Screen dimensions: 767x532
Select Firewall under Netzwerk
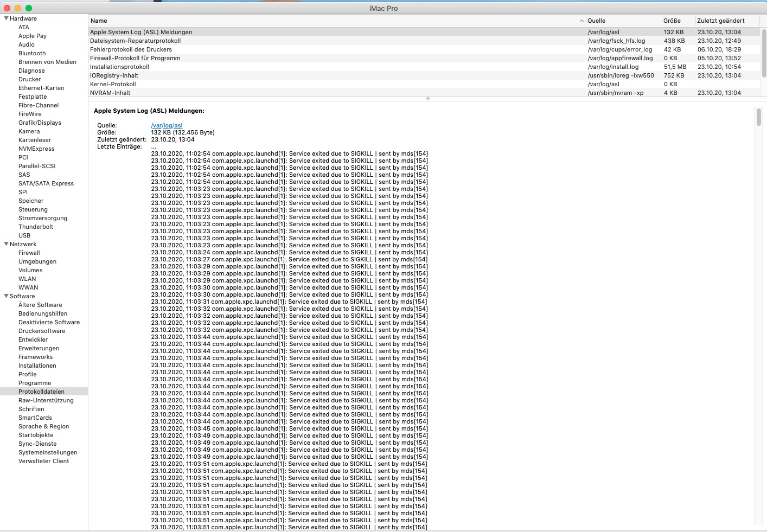[x=29, y=253]
